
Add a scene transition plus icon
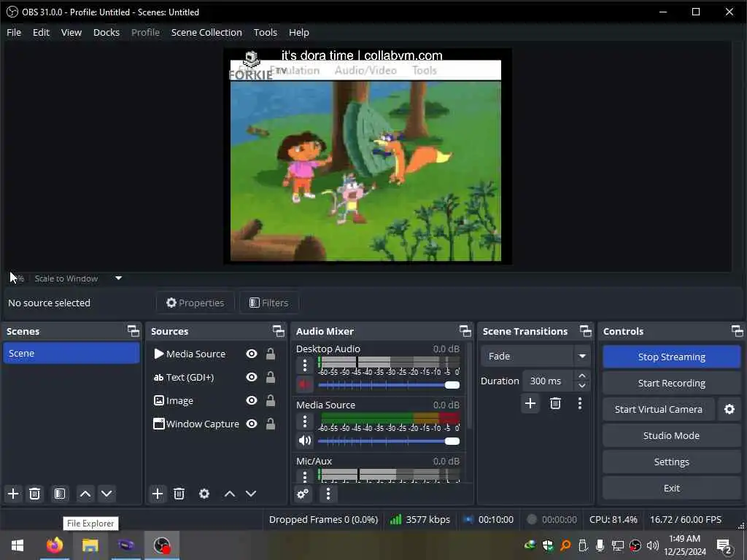[530, 404]
